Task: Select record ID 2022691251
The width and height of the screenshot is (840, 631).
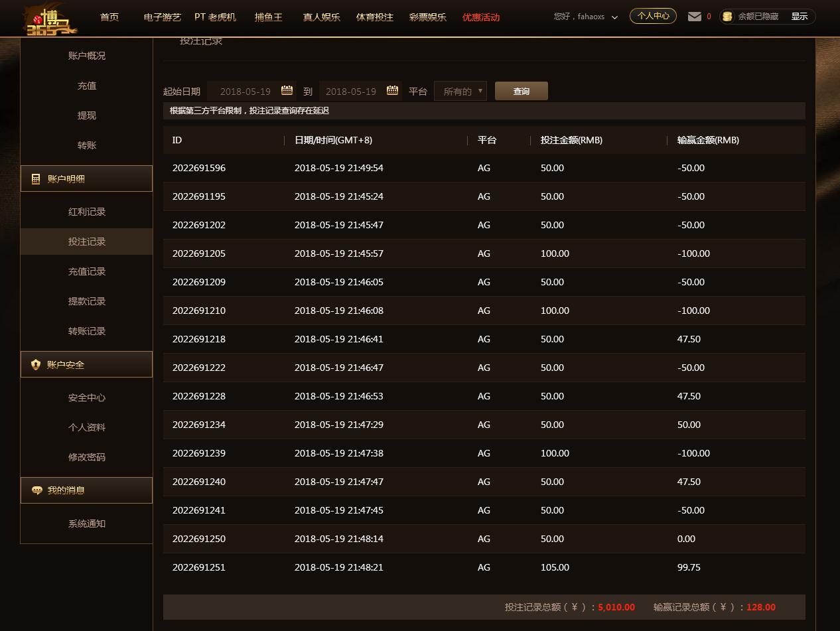Action: pos(199,567)
